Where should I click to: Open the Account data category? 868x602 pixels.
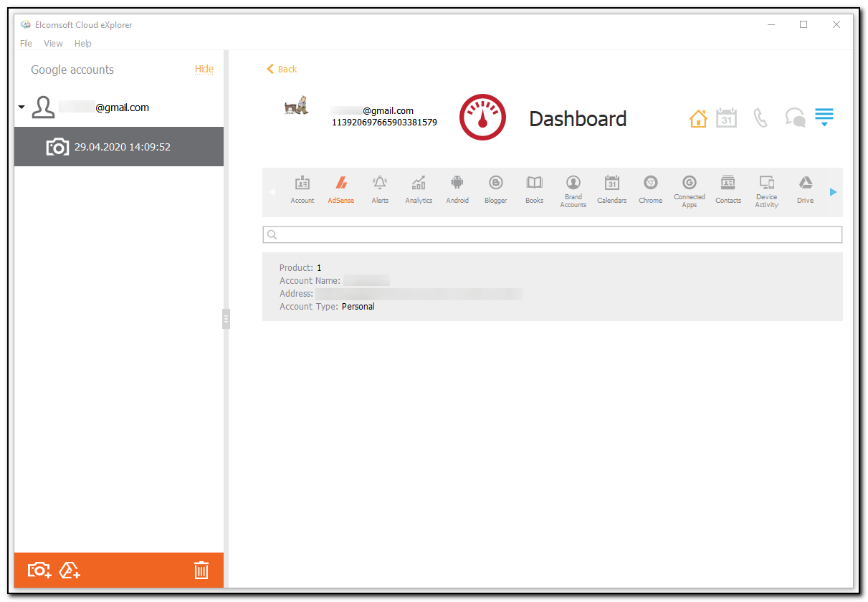click(302, 189)
